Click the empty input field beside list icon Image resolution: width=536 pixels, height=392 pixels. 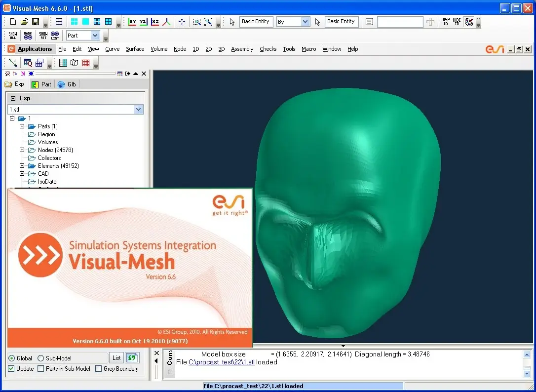(x=400, y=22)
